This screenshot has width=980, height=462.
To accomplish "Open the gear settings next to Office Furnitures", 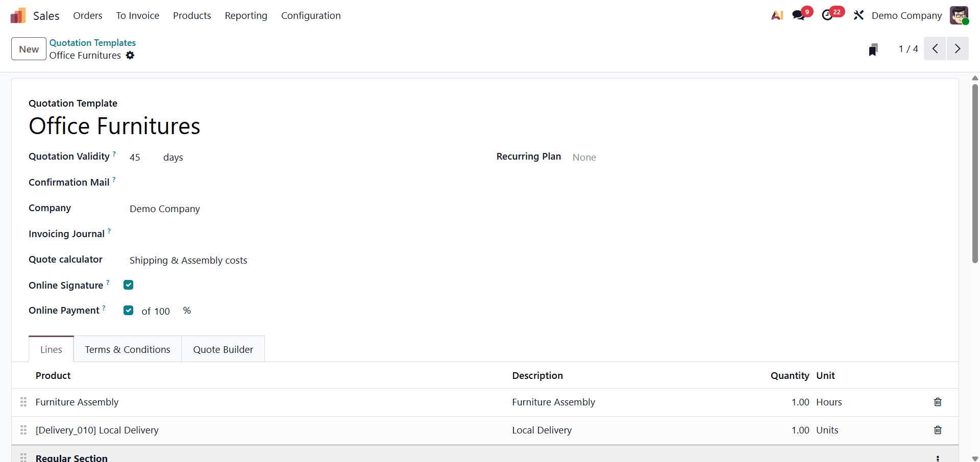I will (130, 56).
